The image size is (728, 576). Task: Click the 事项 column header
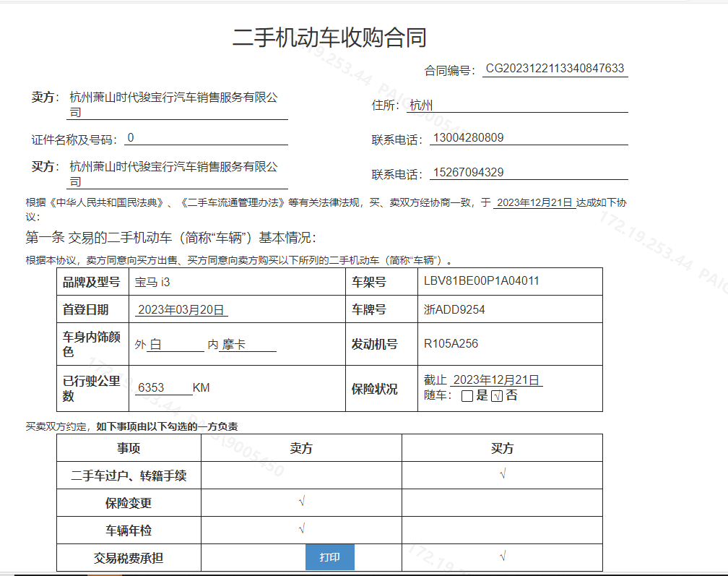129,448
